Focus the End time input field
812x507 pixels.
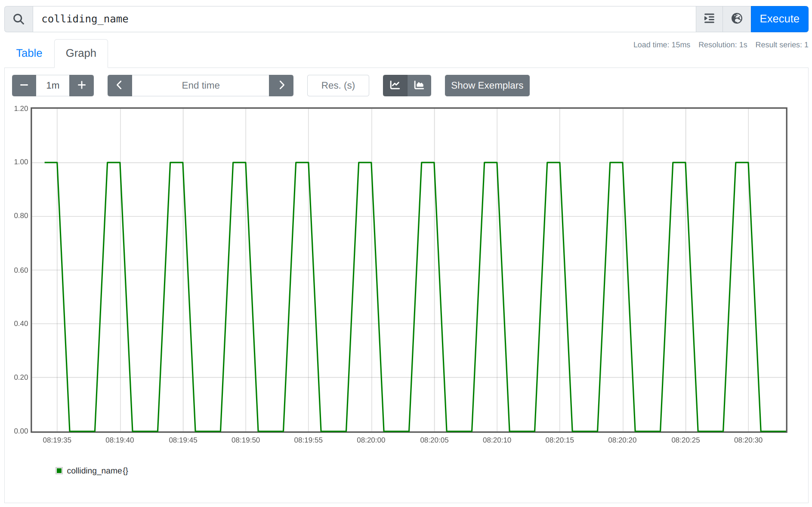click(201, 86)
